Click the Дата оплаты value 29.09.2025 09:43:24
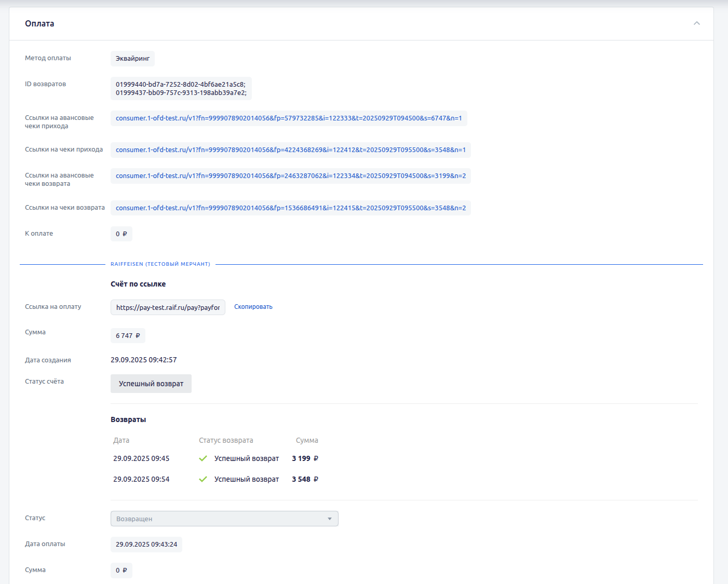728x584 pixels. 146,545
